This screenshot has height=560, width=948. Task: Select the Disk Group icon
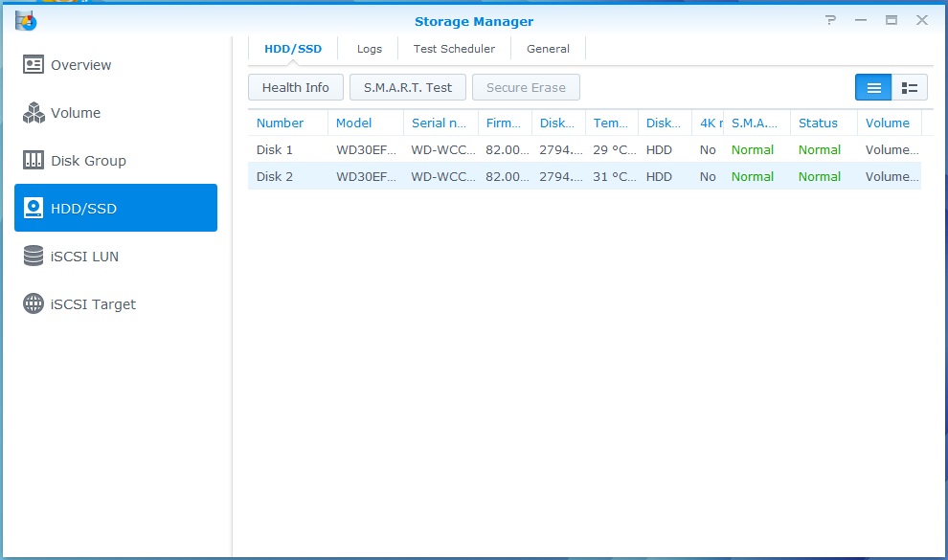(x=34, y=161)
